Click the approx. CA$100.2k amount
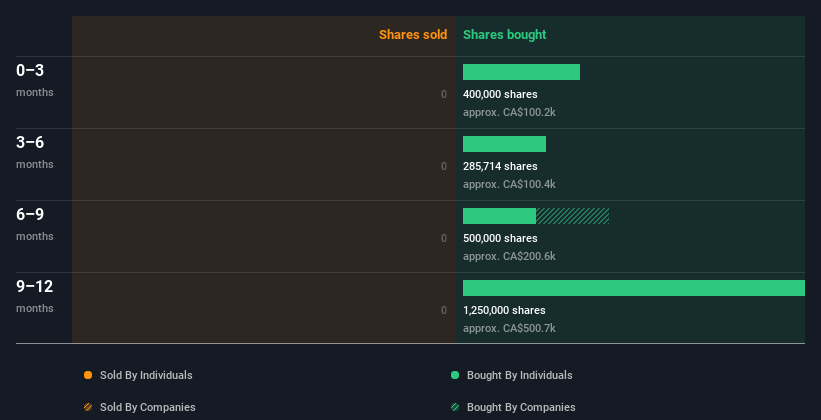Screen dimensions: 821x420 click(509, 113)
